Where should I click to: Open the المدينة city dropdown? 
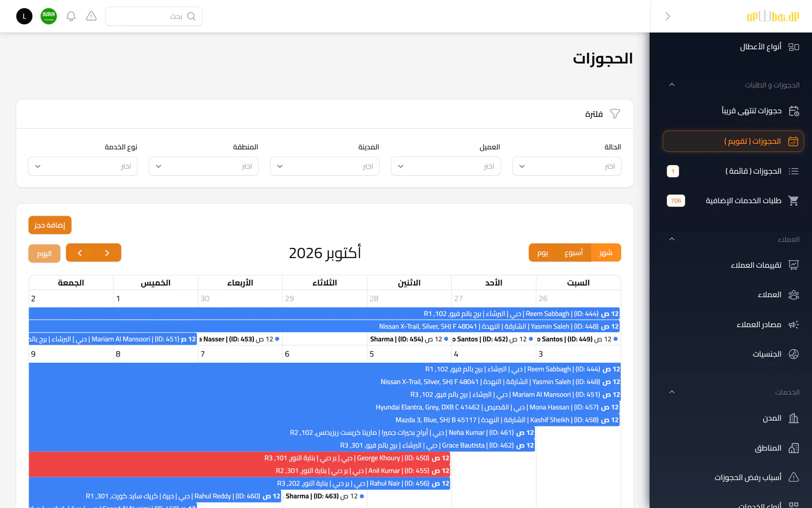click(x=325, y=166)
